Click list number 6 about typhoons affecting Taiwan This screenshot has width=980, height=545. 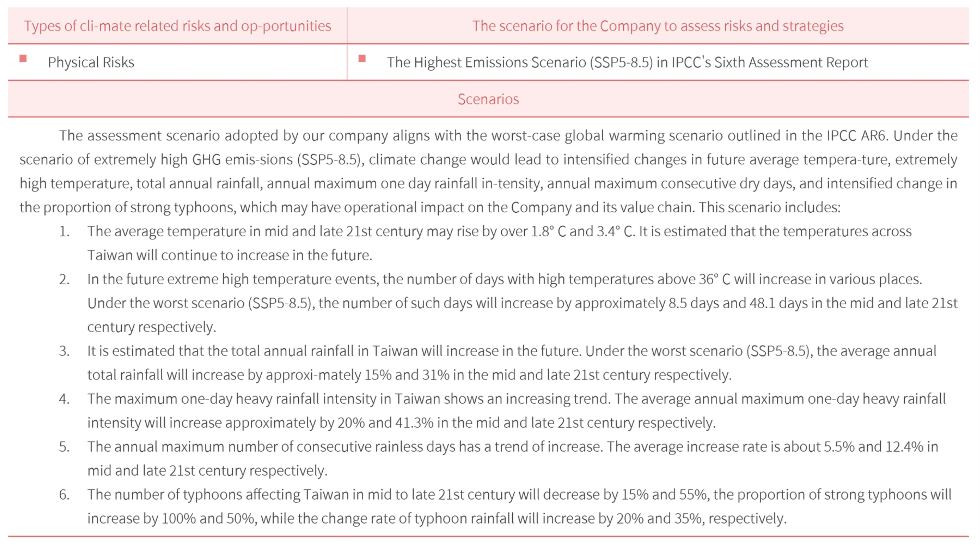(x=64, y=495)
